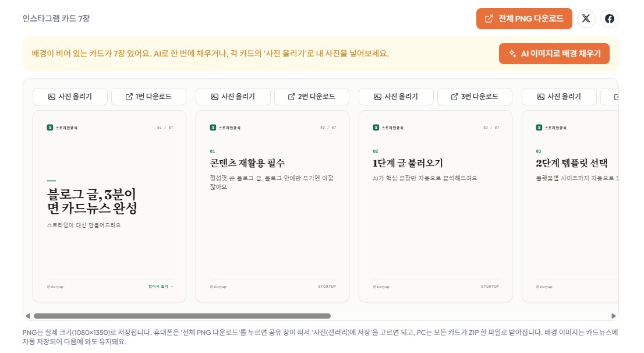This screenshot has height=353, width=644.
Task: Click 사진 올리기 above card 2
Action: coord(233,97)
